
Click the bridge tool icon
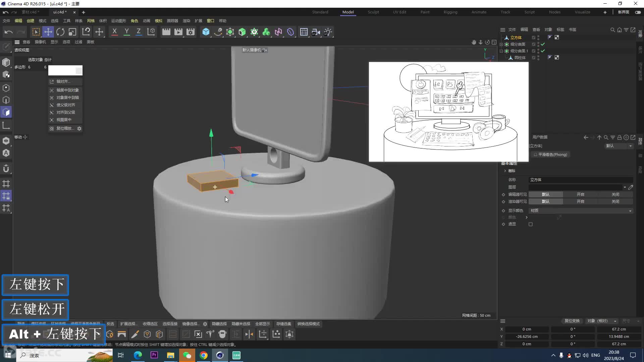point(122,334)
